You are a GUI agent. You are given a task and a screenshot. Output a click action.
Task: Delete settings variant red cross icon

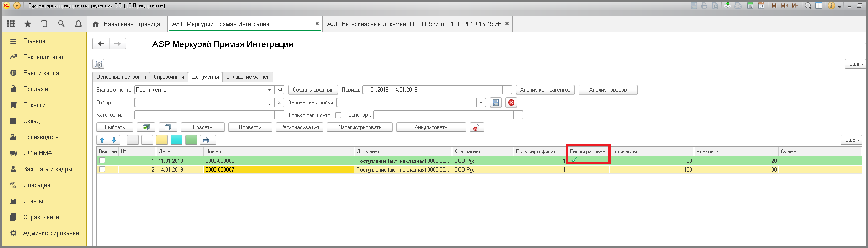coord(511,102)
